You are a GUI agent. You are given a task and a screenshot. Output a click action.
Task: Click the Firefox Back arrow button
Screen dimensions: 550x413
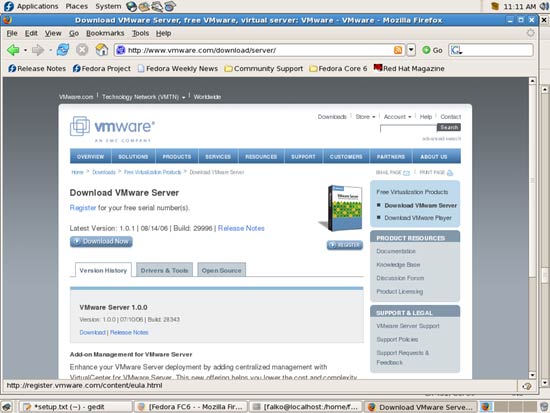[x=13, y=50]
